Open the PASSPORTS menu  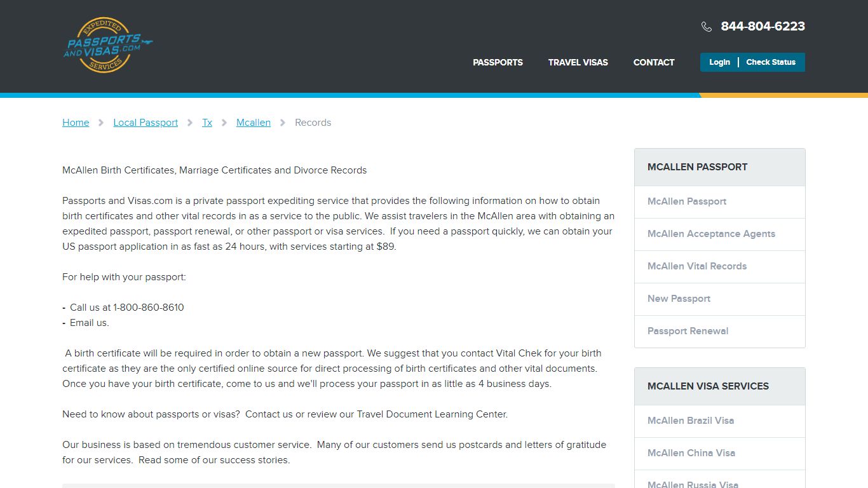pos(498,62)
